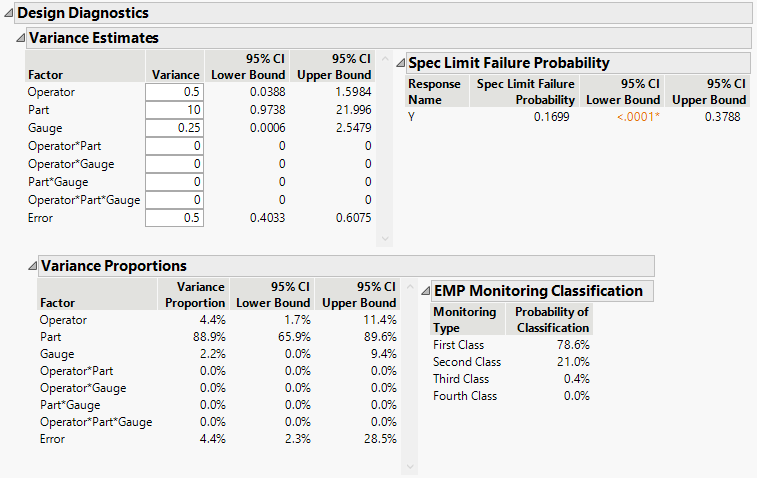
Task: Click the Error variance input box
Action: [x=175, y=218]
